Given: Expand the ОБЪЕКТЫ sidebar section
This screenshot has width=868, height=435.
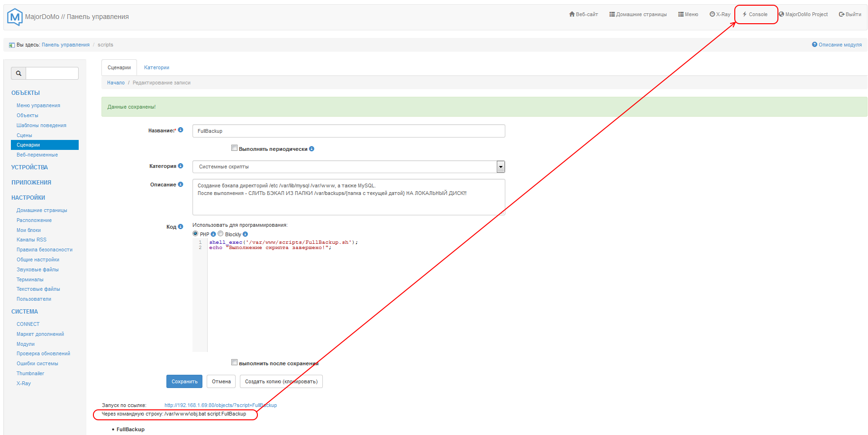Looking at the screenshot, I should coord(26,93).
